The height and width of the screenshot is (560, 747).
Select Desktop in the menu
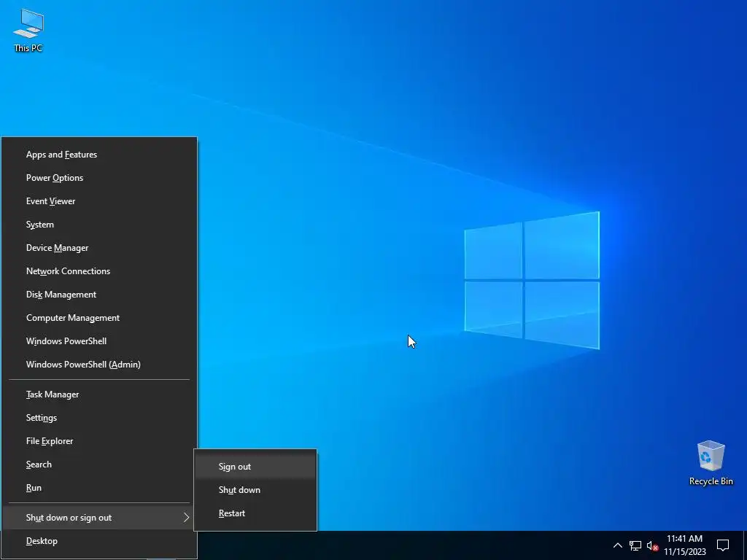[x=99, y=541]
